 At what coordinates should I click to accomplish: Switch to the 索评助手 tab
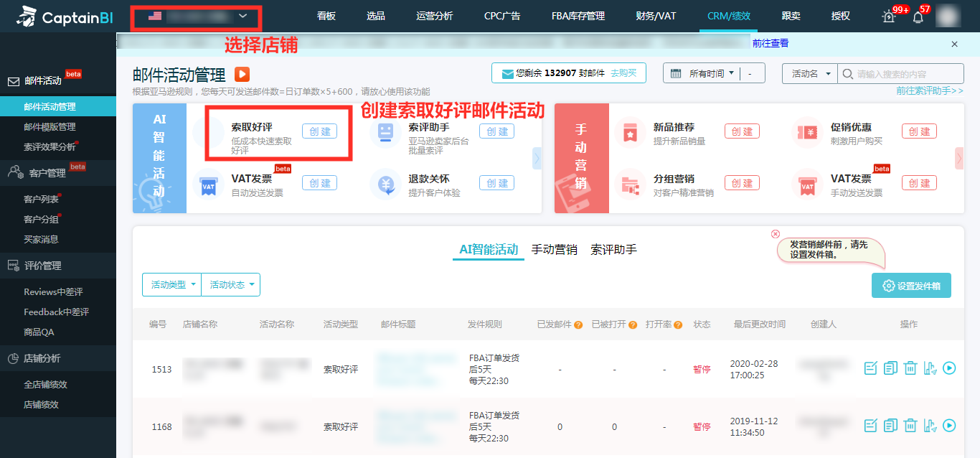click(614, 250)
